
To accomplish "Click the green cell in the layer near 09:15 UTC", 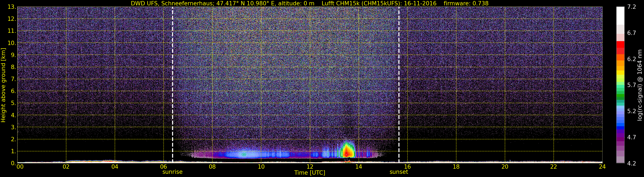I will pos(244,155).
